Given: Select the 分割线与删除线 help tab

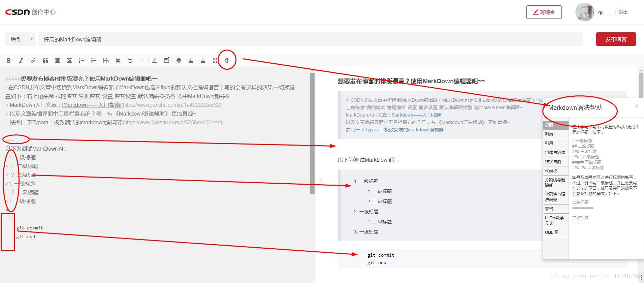Looking at the screenshot, I should pos(556,183).
